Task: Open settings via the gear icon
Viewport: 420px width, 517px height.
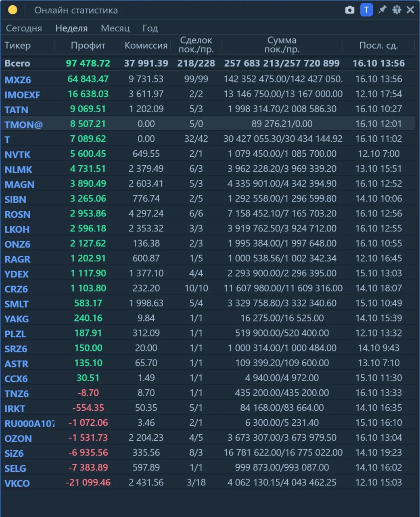Action: 397,10
